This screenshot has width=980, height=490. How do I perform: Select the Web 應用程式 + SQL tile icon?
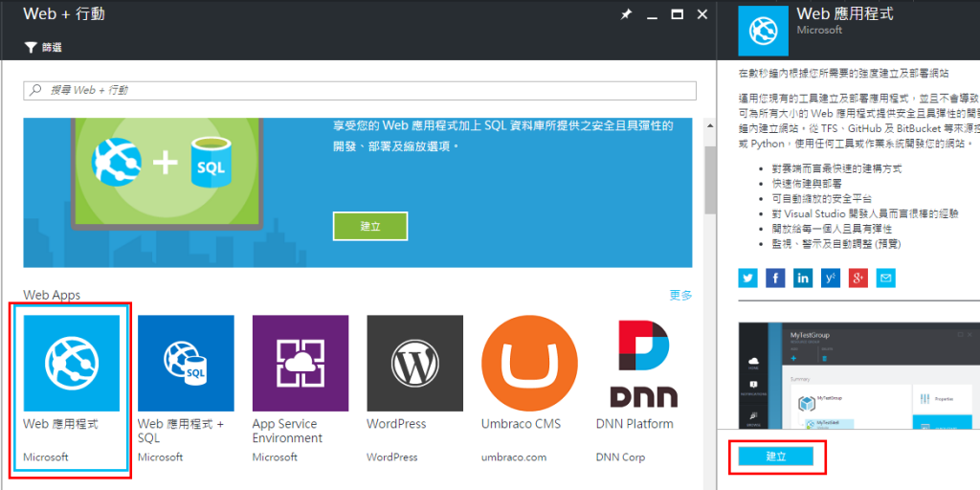(x=187, y=363)
